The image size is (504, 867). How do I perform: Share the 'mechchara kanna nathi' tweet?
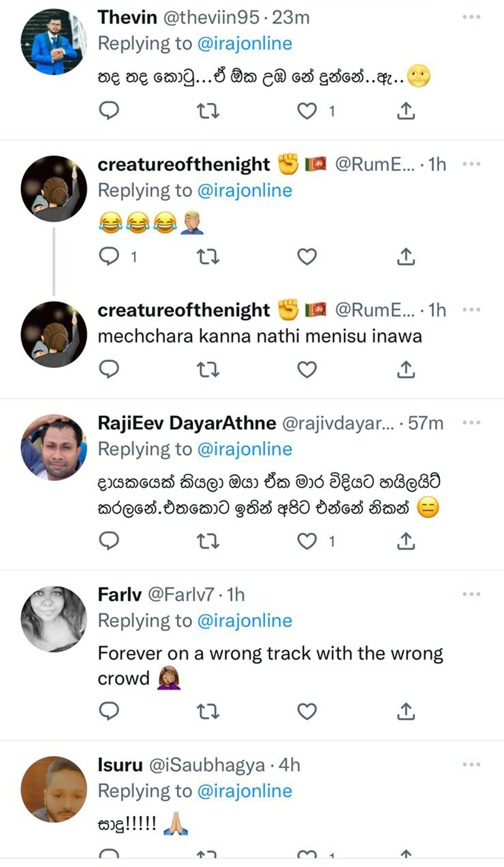[405, 369]
